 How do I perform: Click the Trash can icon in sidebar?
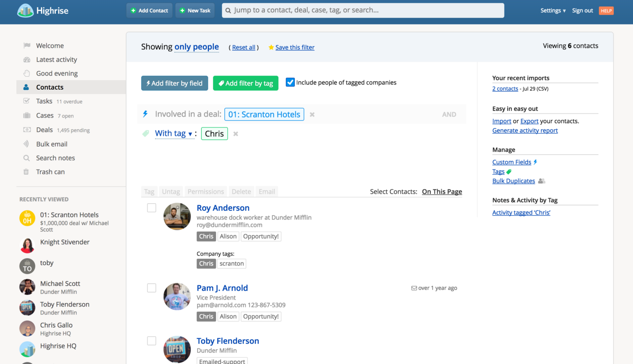(x=26, y=172)
